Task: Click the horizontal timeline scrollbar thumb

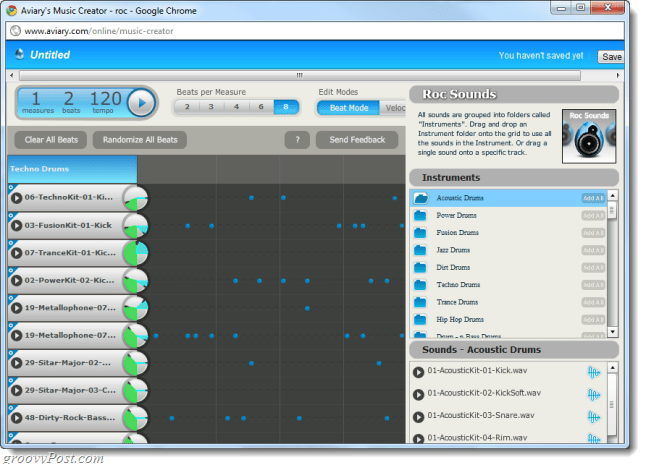Action: [x=300, y=75]
